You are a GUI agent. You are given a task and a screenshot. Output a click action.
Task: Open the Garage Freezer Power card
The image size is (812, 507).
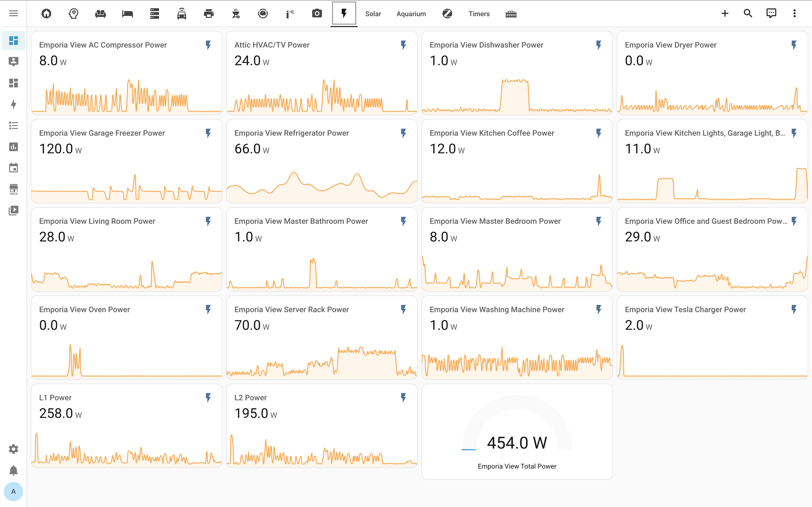tap(126, 161)
